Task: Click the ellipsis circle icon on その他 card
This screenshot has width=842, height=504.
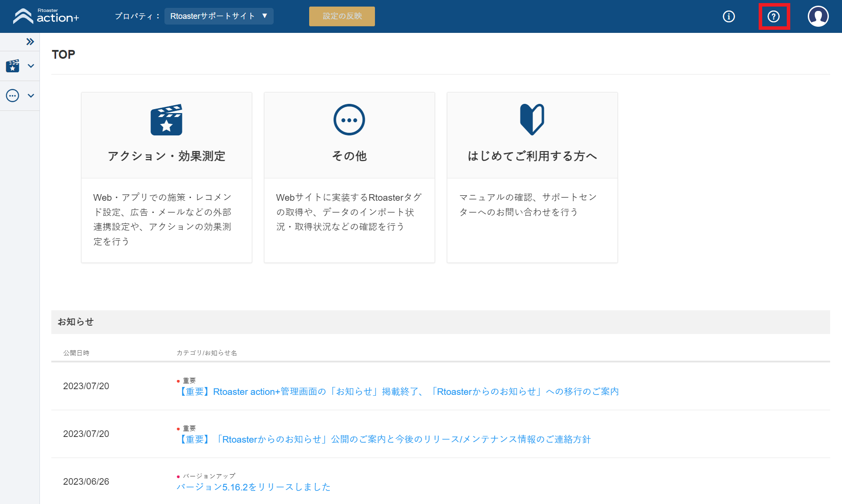Action: coord(349,120)
